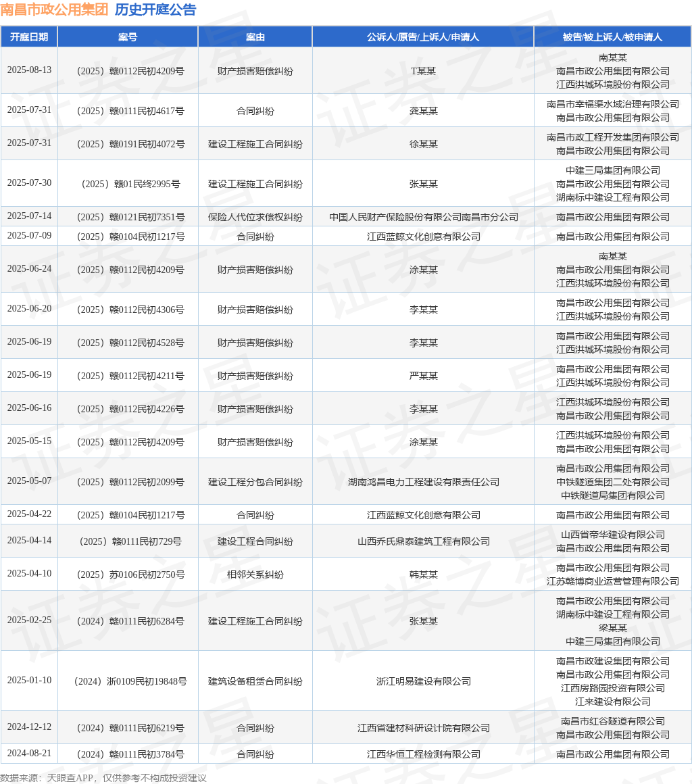Screen dimensions: 692x784
Task: Select the date cell 2024-08-21
Action: click(x=30, y=754)
